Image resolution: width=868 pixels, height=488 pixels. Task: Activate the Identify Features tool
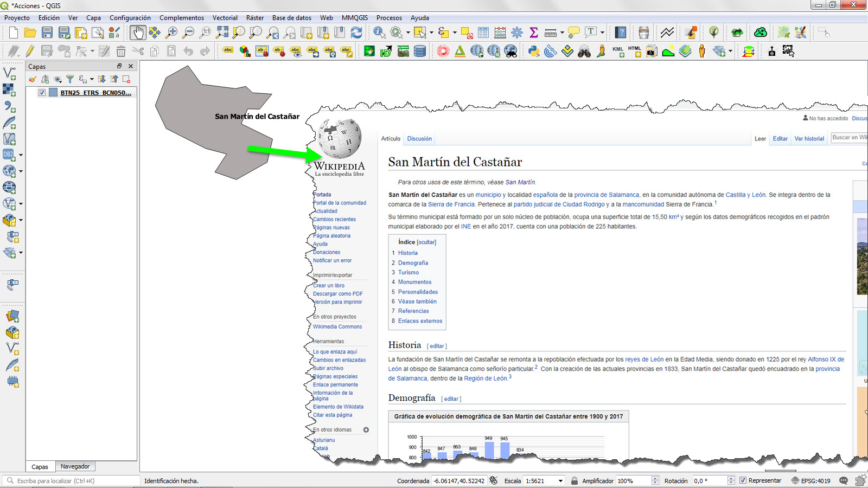(x=379, y=33)
